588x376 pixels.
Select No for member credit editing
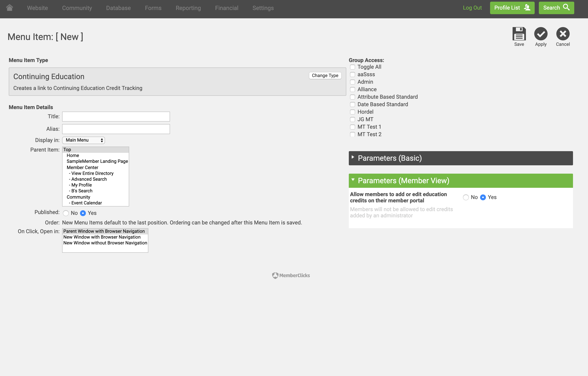[466, 197]
